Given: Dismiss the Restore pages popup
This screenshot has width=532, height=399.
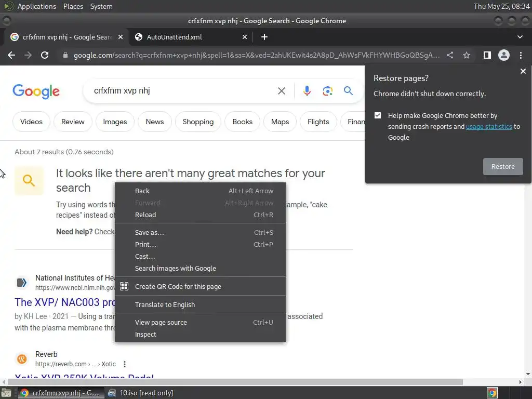Looking at the screenshot, I should [523, 71].
